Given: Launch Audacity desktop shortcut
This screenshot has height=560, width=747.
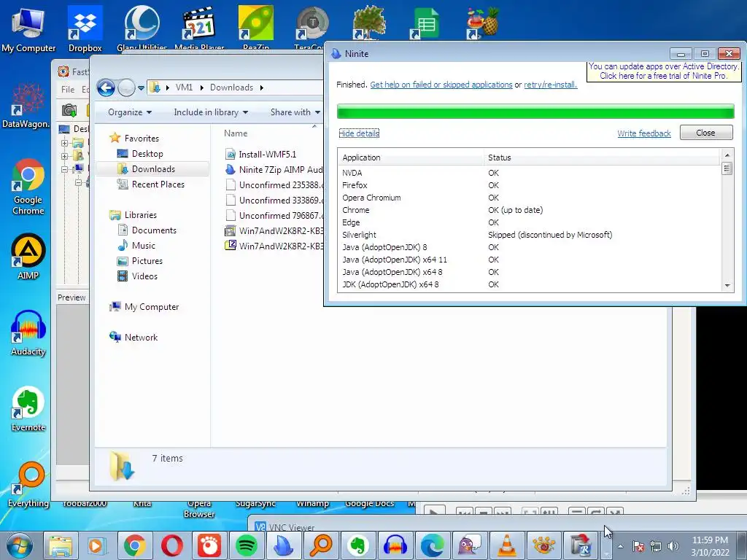Looking at the screenshot, I should [x=28, y=333].
